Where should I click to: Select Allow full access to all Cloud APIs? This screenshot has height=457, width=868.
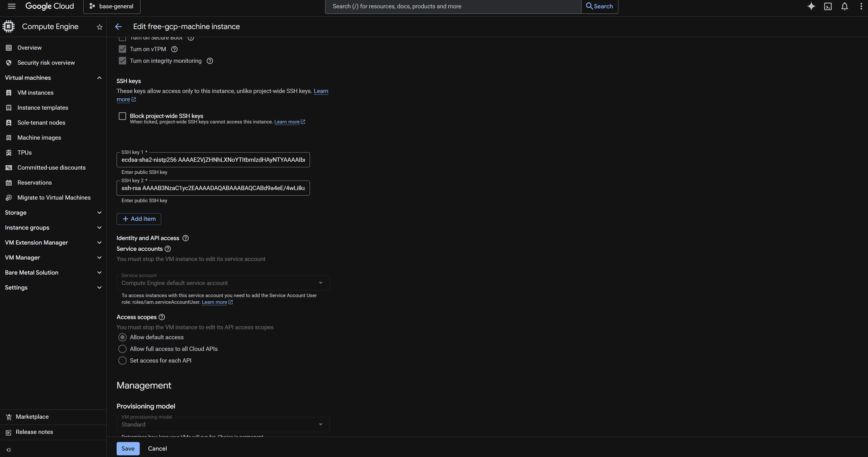click(122, 349)
